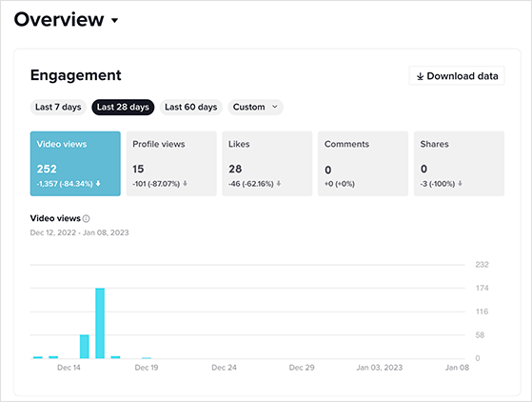
Task: Open the Comments metric card
Action: (x=363, y=164)
